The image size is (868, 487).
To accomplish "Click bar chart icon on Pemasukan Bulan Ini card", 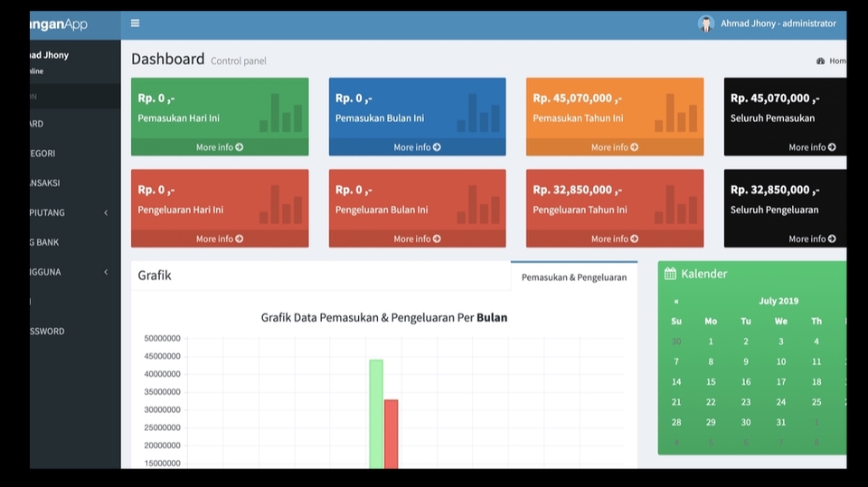I will tap(478, 113).
